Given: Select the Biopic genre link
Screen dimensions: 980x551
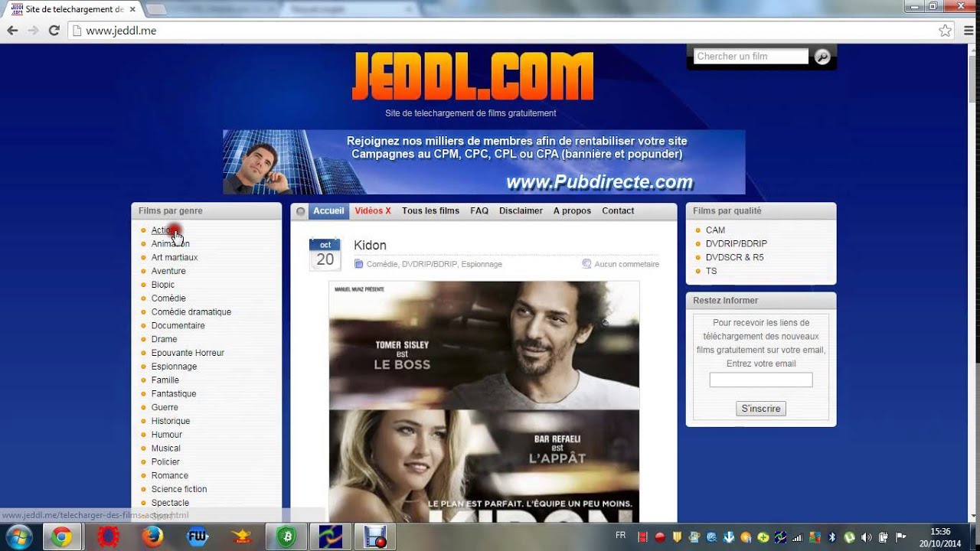Looking at the screenshot, I should [163, 285].
